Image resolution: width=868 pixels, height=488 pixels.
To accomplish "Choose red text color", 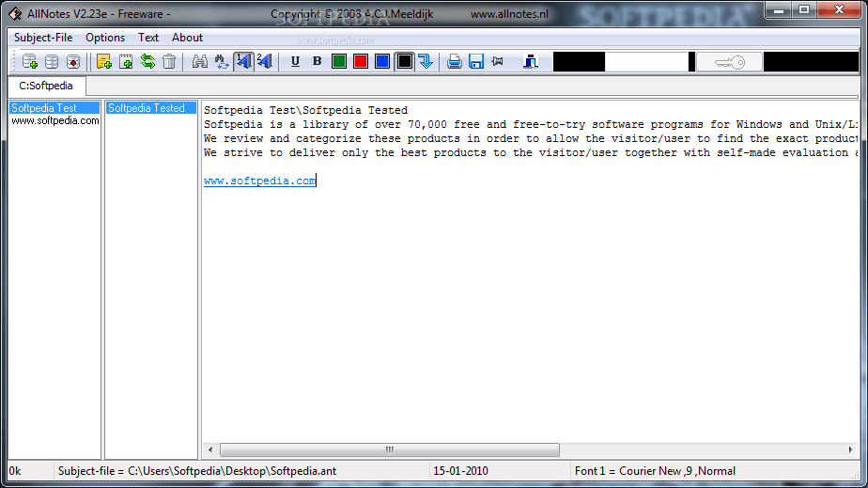I will 361,61.
